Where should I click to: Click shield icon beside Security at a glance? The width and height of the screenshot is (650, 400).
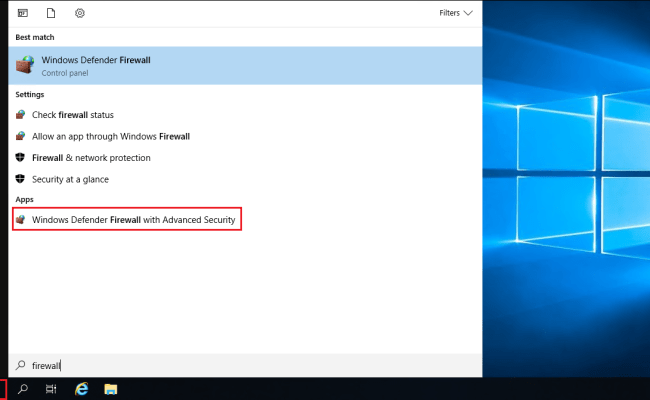[20, 179]
